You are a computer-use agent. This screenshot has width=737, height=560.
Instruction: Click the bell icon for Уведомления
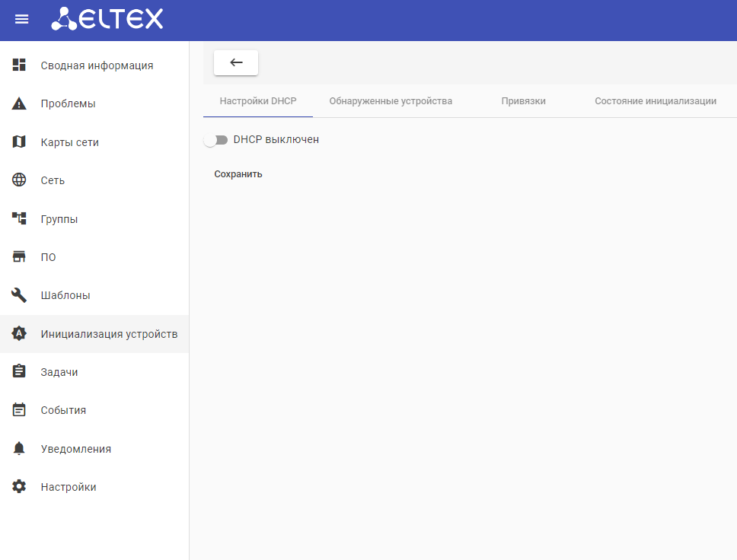(19, 449)
